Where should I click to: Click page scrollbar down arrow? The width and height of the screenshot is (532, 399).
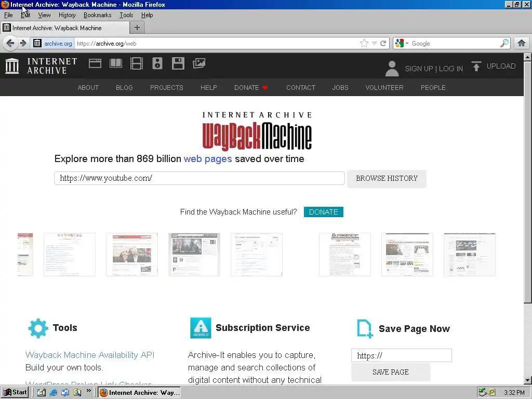click(x=528, y=380)
